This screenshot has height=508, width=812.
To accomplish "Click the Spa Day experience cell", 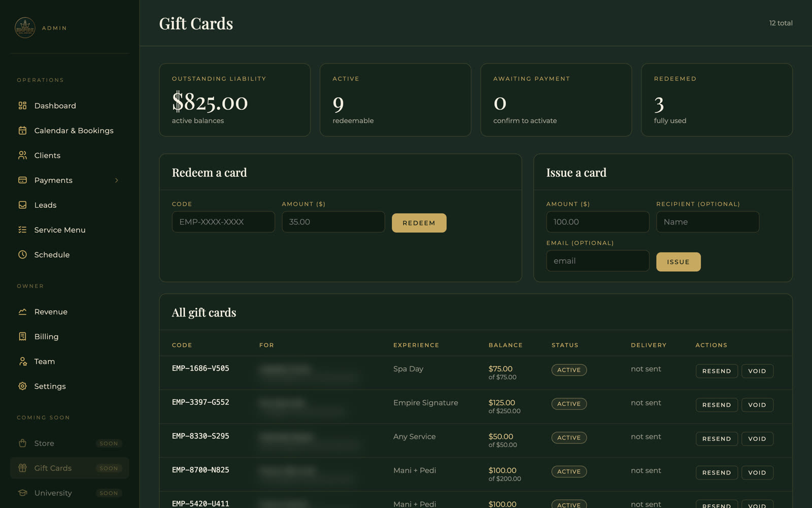I will [x=408, y=369].
